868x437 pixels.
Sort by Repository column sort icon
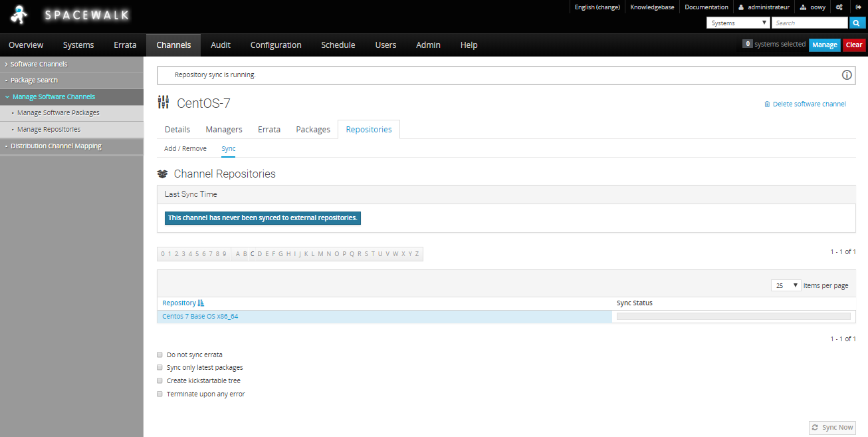point(201,303)
